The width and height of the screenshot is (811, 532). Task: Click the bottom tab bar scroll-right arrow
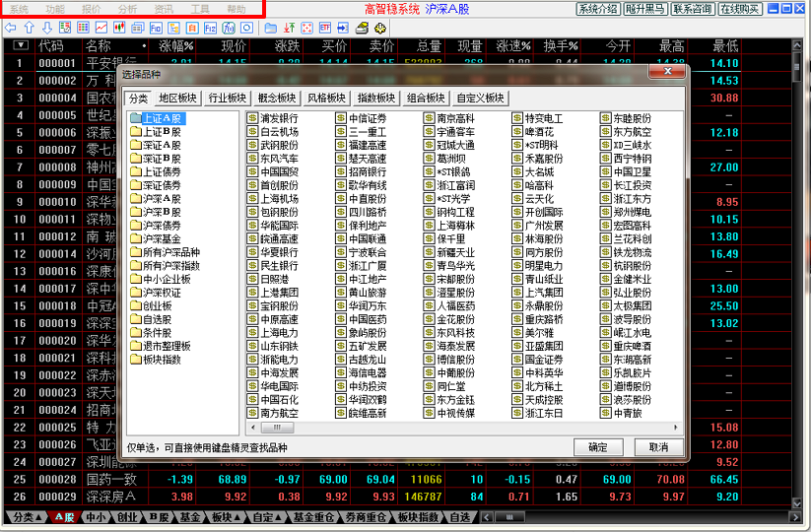pyautogui.click(x=795, y=517)
